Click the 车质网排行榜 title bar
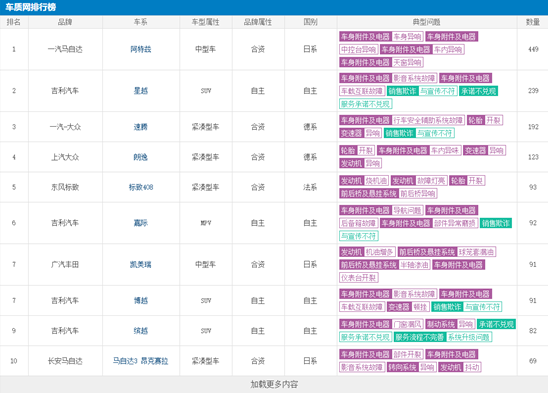548x393 pixels. (274, 7)
